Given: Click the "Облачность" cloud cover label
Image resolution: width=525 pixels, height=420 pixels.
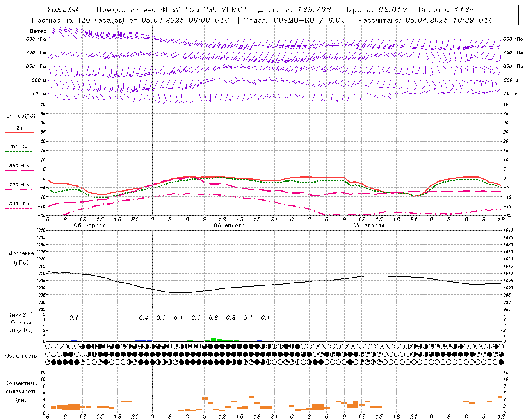Looking at the screenshot, I should click(x=21, y=356).
